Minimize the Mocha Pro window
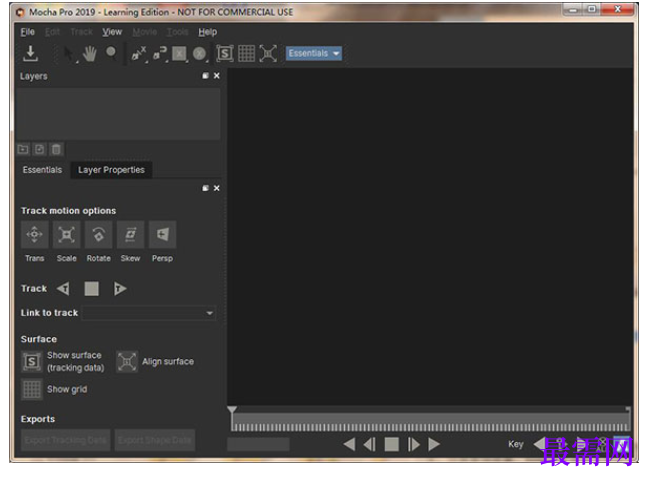Image resolution: width=652 pixels, height=483 pixels. (573, 9)
